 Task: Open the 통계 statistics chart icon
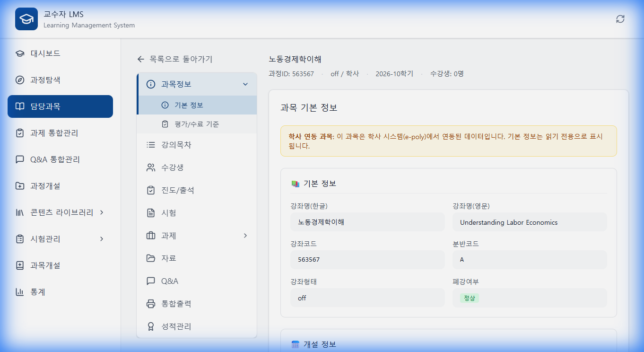19,292
